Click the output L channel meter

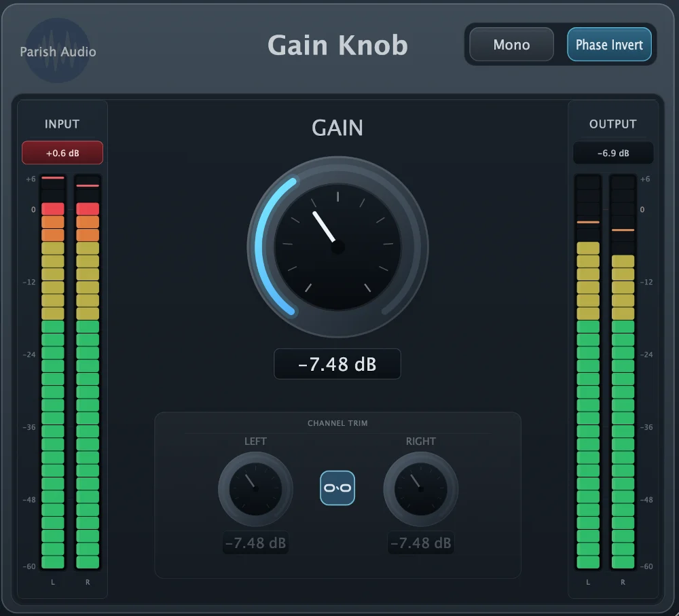pos(588,373)
